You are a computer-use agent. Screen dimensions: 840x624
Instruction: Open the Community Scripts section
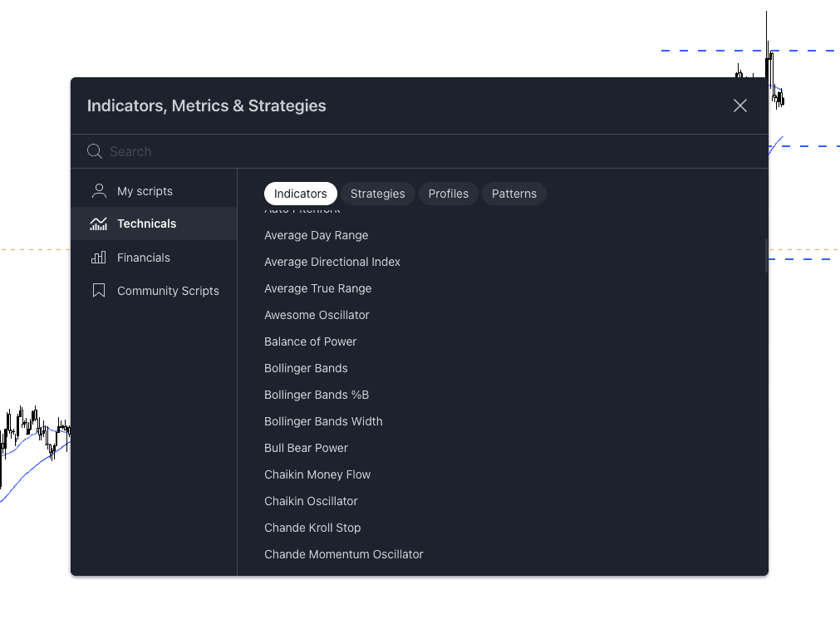(168, 291)
